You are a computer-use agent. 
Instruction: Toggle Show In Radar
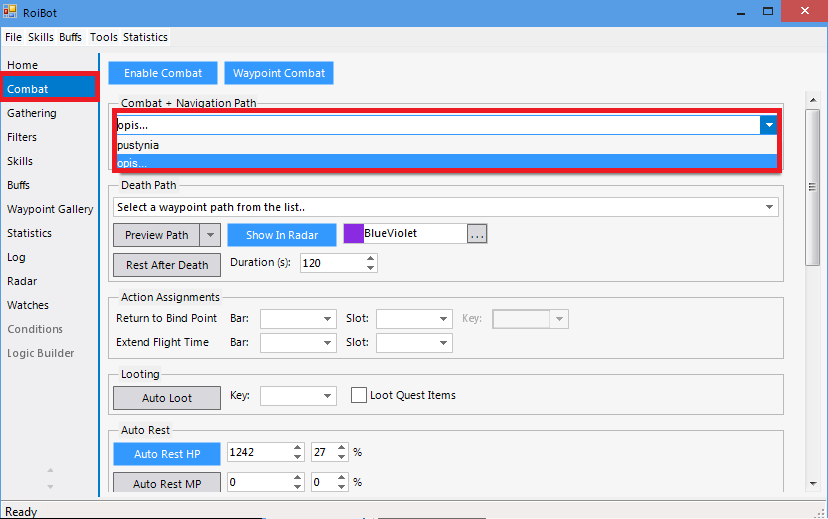282,235
